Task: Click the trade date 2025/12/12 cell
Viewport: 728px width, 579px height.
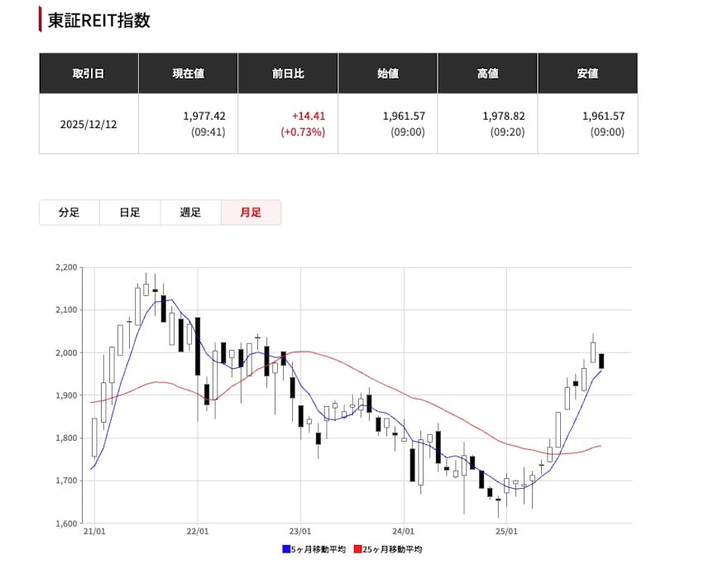Action: coord(89,124)
